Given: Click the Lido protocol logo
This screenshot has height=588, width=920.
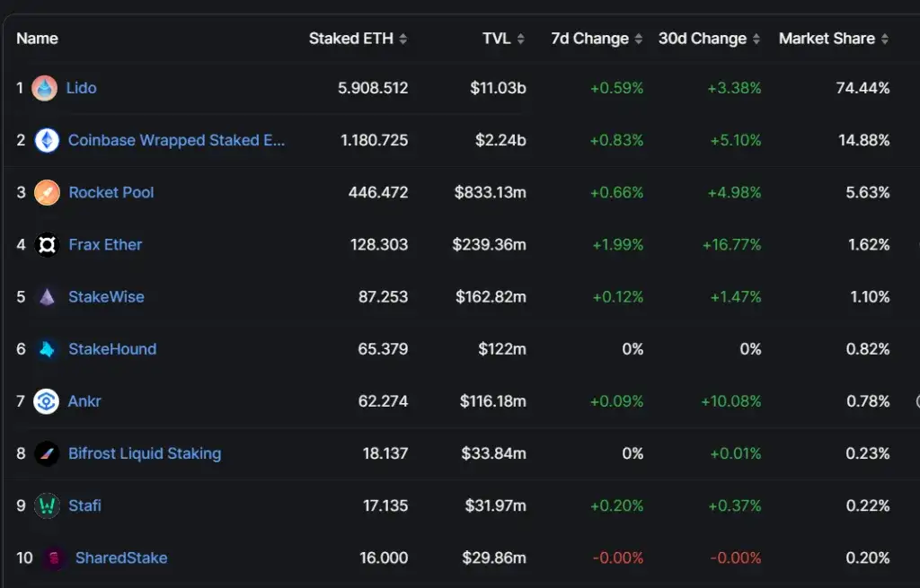Looking at the screenshot, I should [47, 88].
